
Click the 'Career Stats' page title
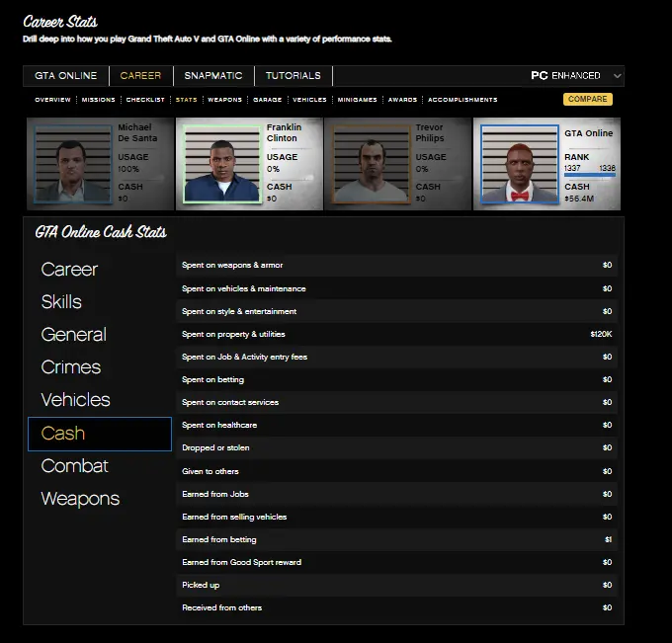[x=60, y=22]
